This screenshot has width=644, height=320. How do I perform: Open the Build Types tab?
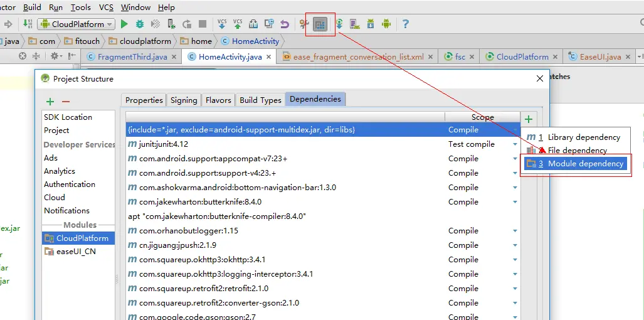click(x=260, y=100)
